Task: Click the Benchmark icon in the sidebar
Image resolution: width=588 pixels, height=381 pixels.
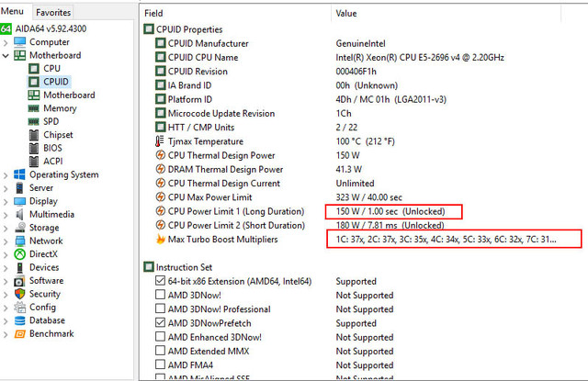Action: 18,333
